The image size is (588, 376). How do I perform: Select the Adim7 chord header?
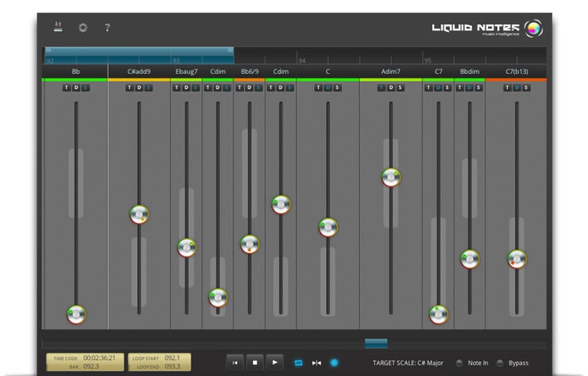coord(391,71)
